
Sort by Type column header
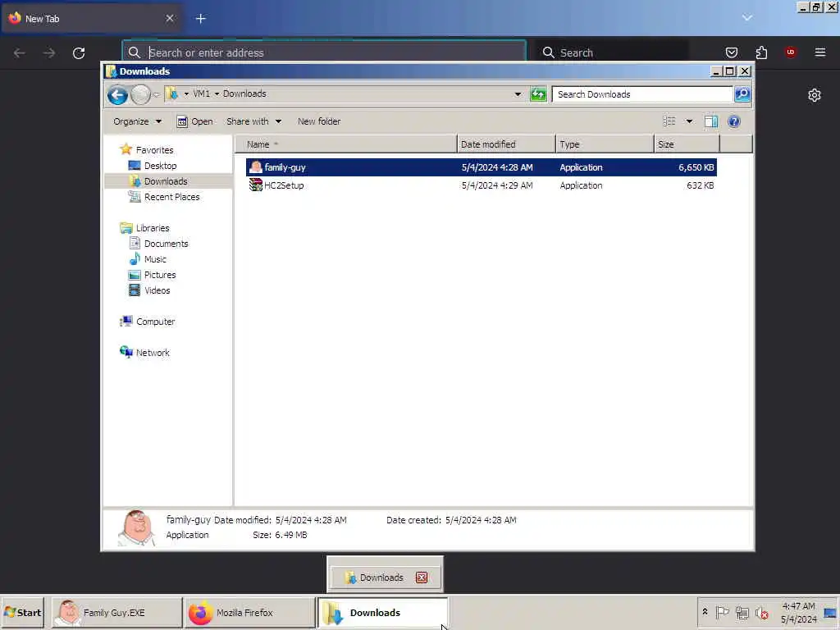click(x=605, y=144)
